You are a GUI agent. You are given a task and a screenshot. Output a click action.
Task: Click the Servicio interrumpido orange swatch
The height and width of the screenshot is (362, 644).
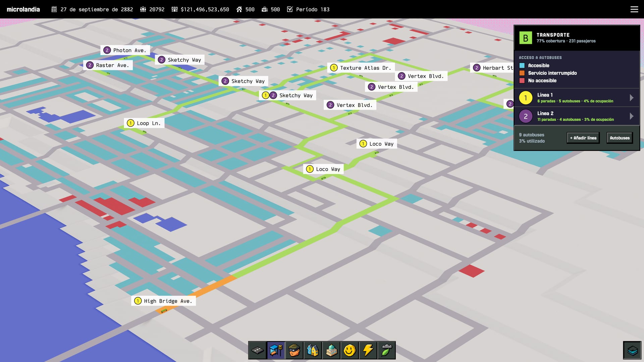522,73
